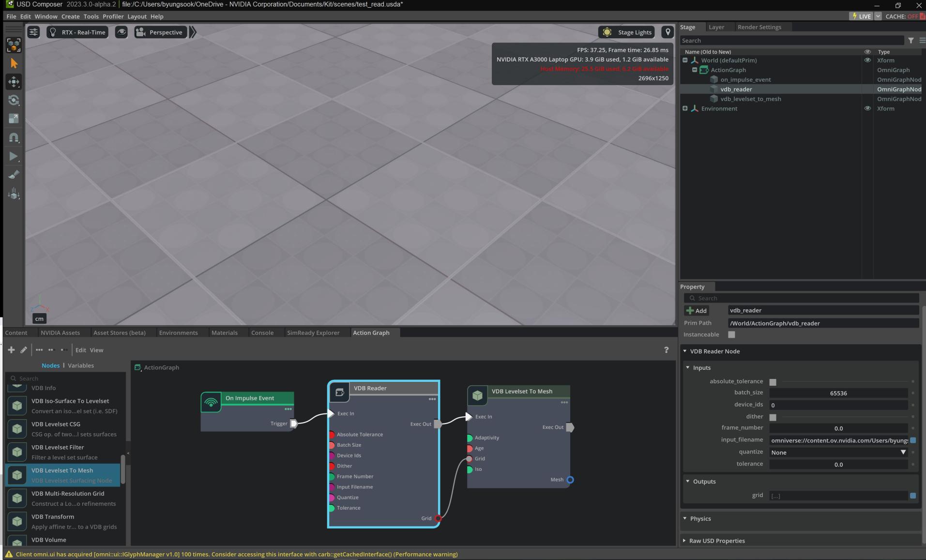Click the batch_size value field
This screenshot has width=926, height=560.
point(838,394)
